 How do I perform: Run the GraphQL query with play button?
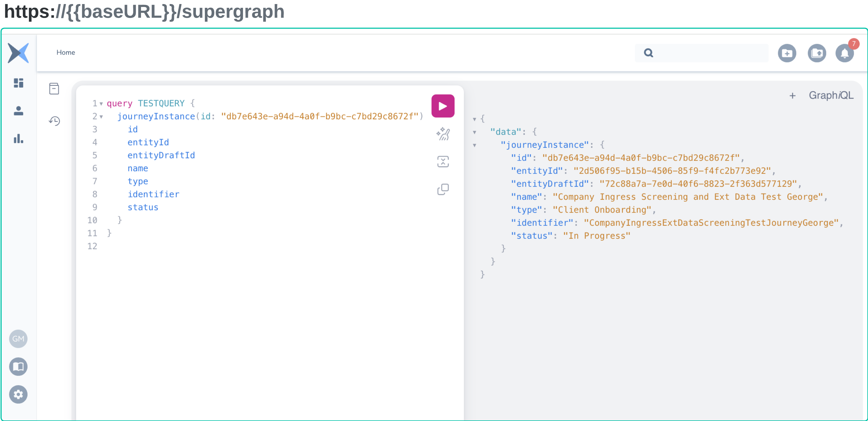[x=442, y=106]
